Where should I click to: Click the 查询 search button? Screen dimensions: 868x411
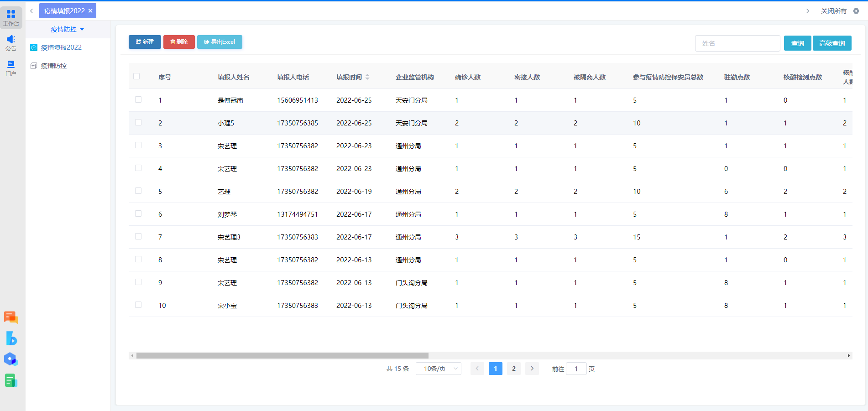coord(798,43)
